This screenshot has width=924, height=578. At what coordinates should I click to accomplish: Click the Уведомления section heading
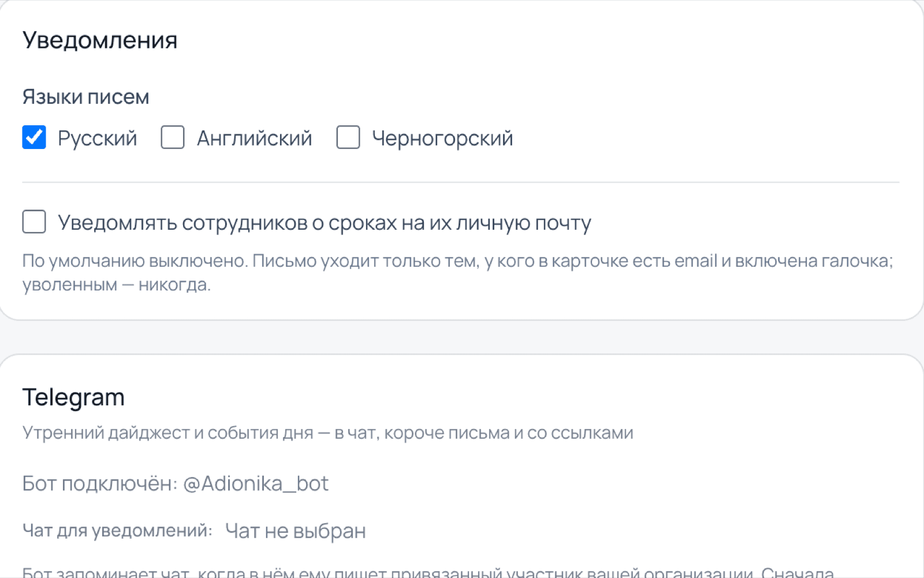click(100, 40)
